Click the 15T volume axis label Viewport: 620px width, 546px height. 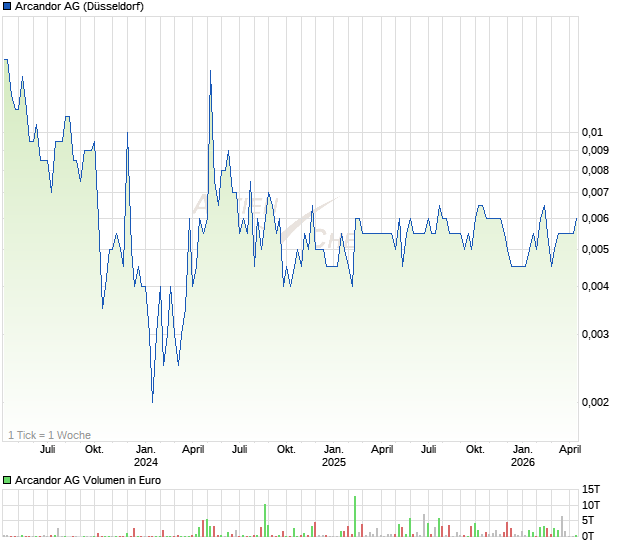591,489
